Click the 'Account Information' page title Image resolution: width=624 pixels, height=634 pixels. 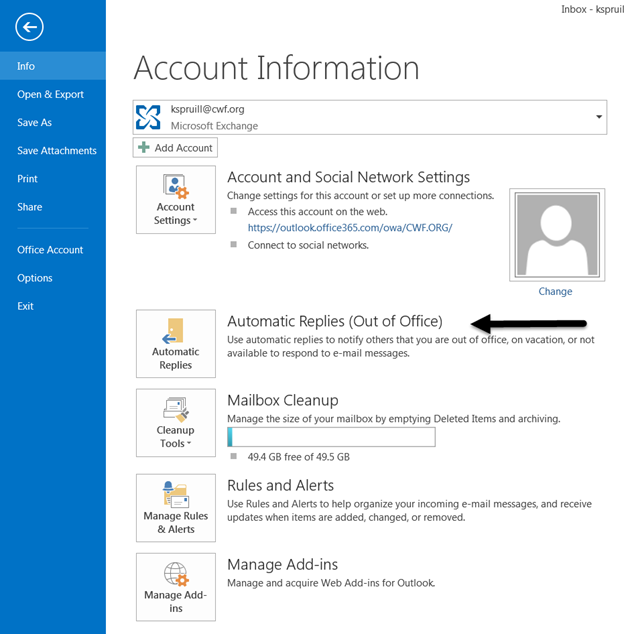pyautogui.click(x=277, y=68)
